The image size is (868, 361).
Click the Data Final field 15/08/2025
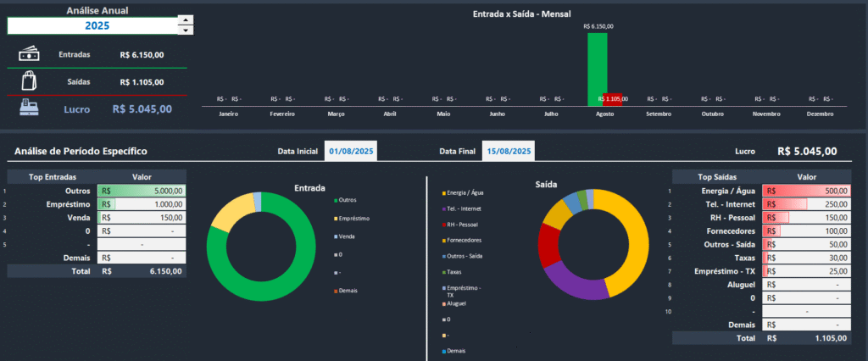509,152
